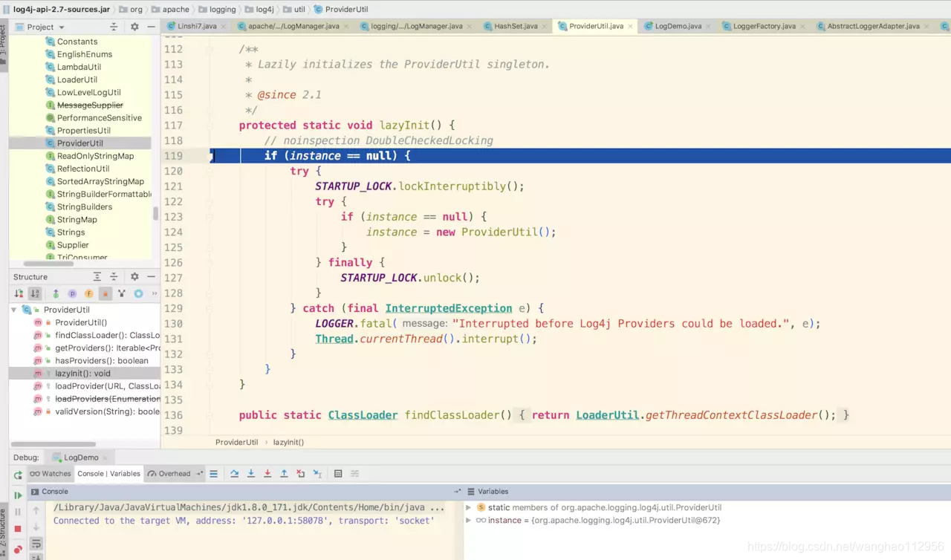Viewport: 951px width, 560px height.
Task: Click Project tree vertical scrollbar thumb
Action: (155, 213)
